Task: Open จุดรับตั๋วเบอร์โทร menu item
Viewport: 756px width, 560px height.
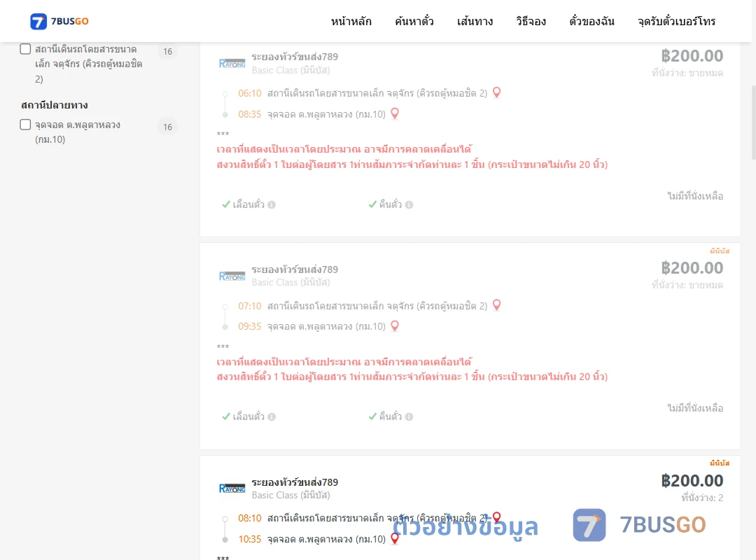Action: tap(676, 21)
